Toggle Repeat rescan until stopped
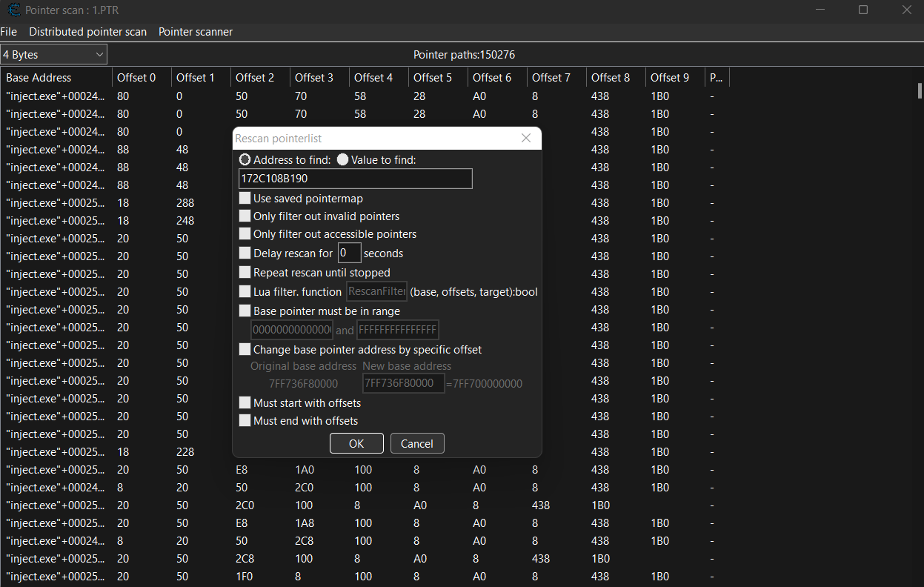 point(245,273)
